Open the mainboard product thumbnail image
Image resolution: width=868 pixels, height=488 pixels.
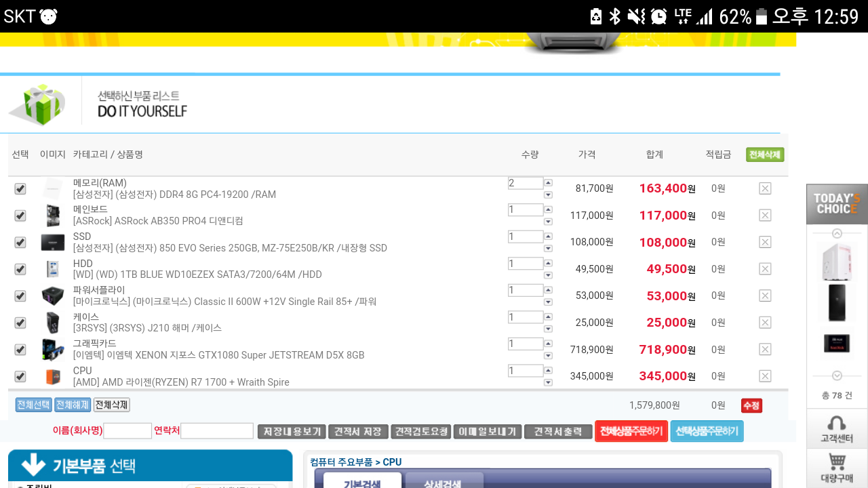click(52, 216)
